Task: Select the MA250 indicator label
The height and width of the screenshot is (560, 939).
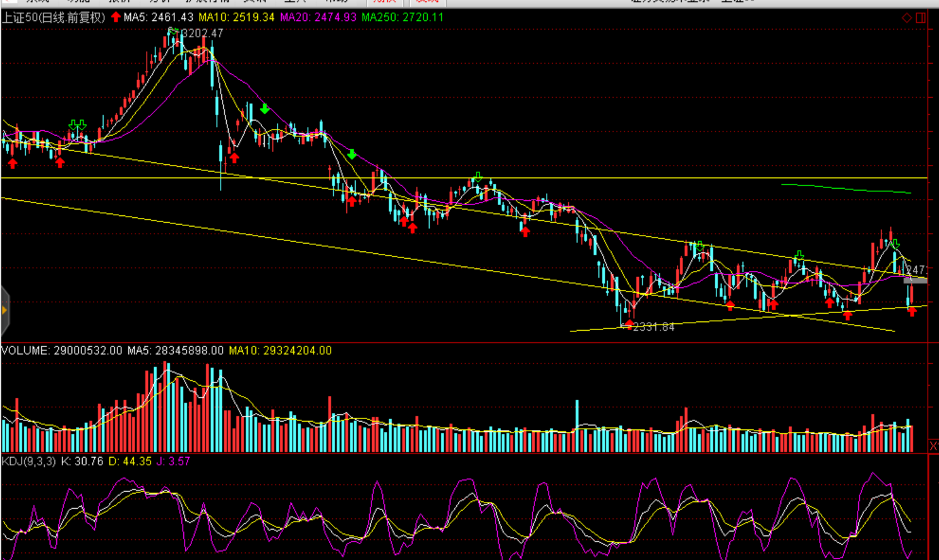Action: [403, 17]
